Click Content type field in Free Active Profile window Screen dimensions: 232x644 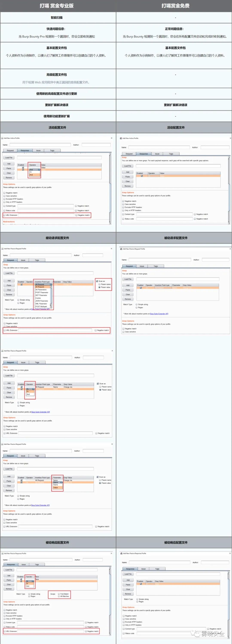[x=164, y=214]
